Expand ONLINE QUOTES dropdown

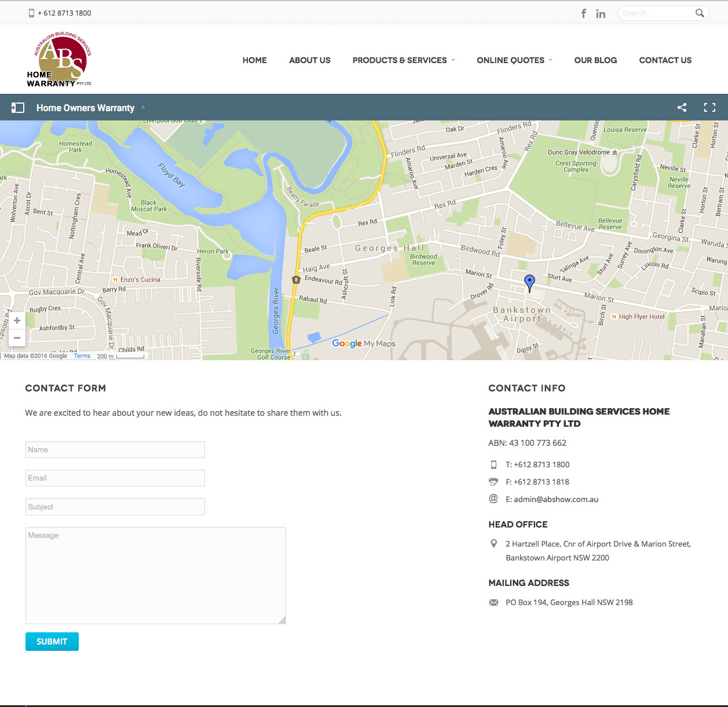coord(514,60)
